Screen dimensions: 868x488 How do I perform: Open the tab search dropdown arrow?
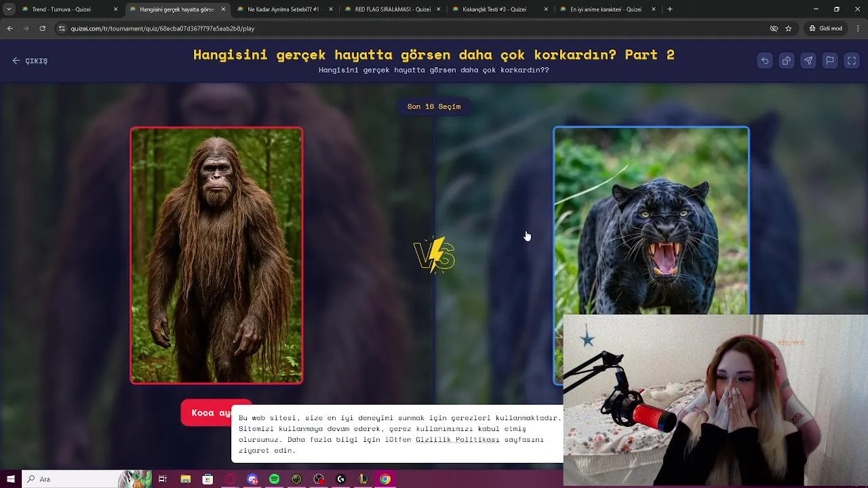pyautogui.click(x=9, y=9)
